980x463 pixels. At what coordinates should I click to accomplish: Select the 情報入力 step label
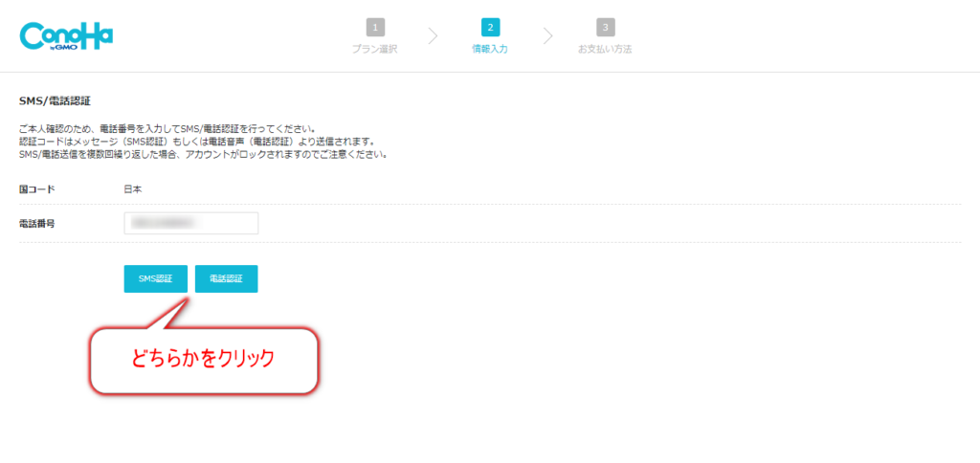click(x=490, y=50)
